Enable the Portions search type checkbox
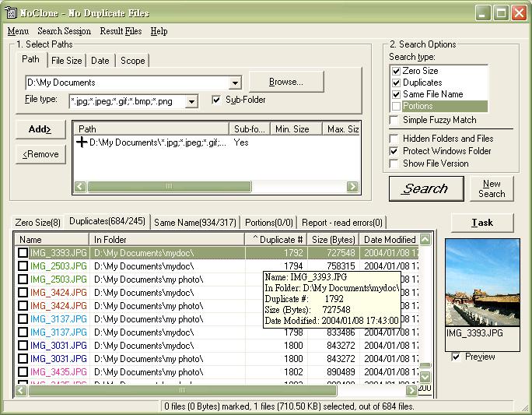This screenshot has height=415, width=532. click(396, 106)
